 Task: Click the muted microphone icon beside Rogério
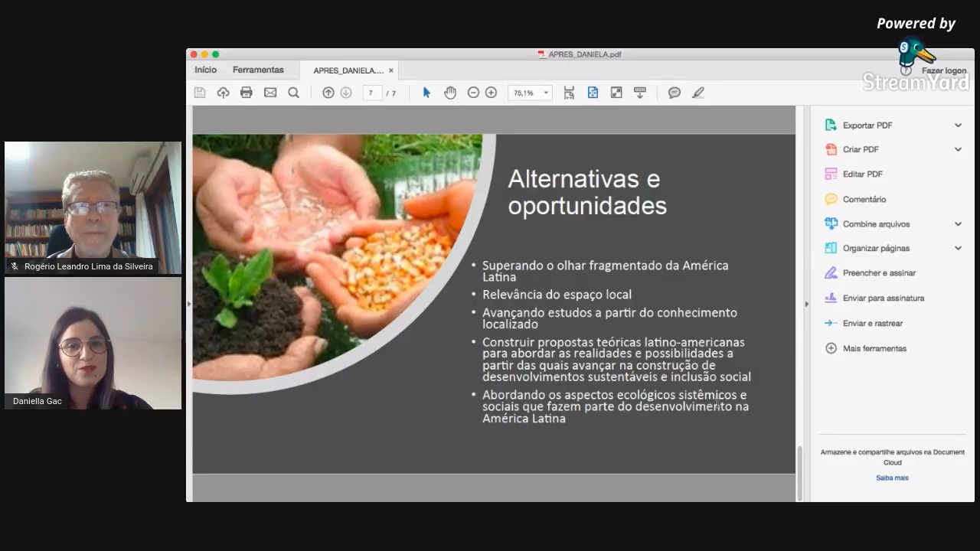point(15,266)
